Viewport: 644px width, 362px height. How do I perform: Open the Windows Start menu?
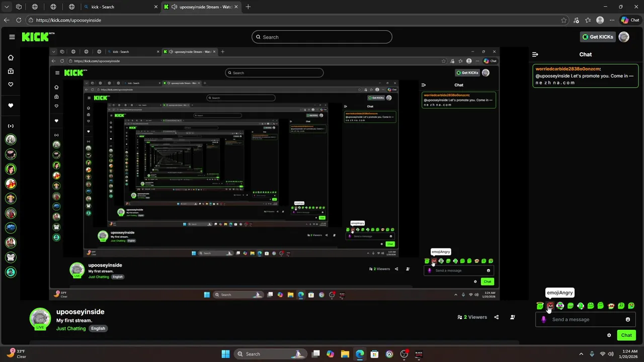225,354
